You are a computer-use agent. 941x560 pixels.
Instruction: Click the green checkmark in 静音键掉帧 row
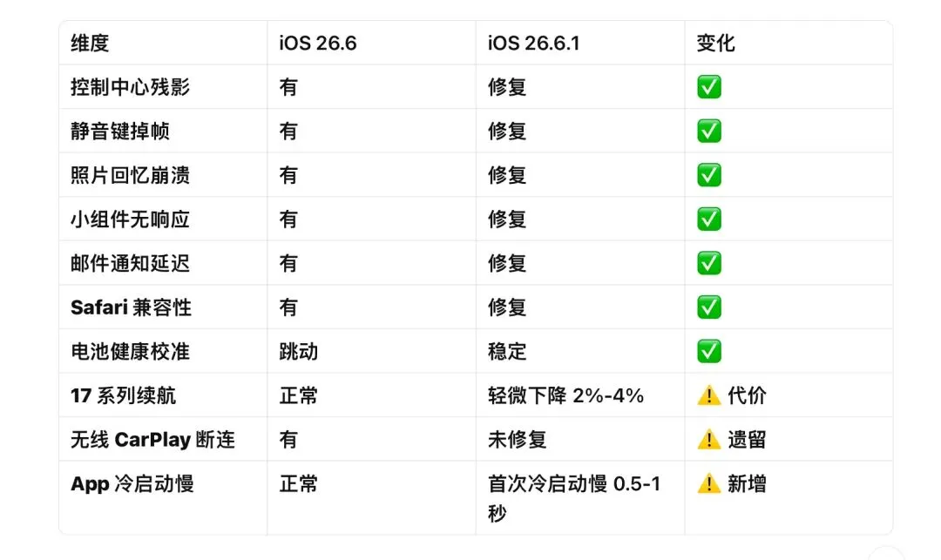coord(708,131)
